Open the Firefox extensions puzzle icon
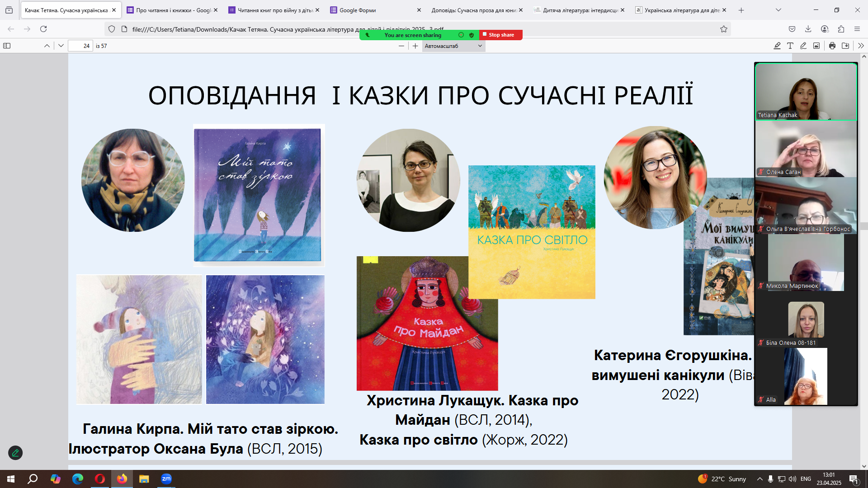This screenshot has height=488, width=868. pyautogui.click(x=840, y=29)
